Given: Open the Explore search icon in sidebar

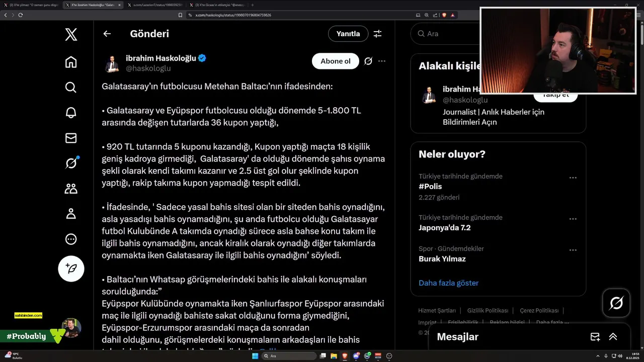Looking at the screenshot, I should point(71,87).
